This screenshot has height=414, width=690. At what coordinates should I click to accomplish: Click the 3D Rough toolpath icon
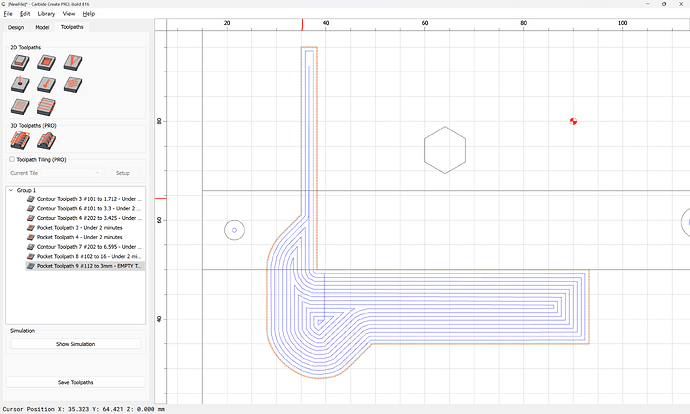[20, 141]
